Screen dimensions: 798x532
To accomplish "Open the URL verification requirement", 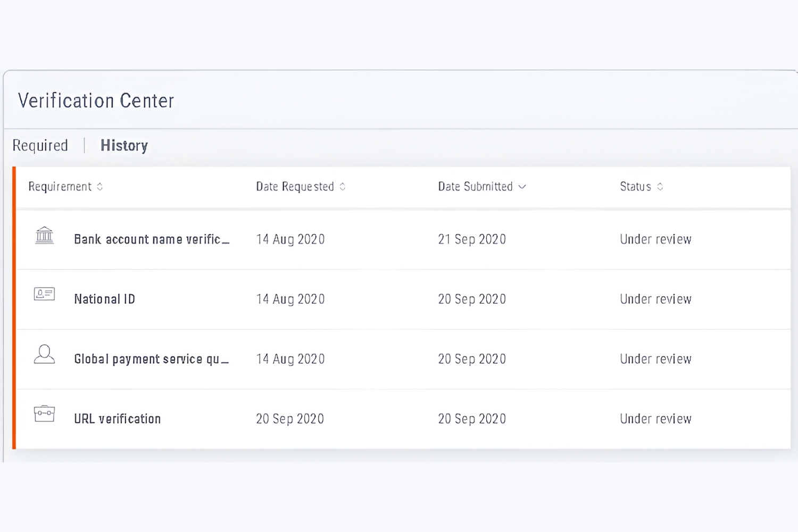I will pos(118,419).
